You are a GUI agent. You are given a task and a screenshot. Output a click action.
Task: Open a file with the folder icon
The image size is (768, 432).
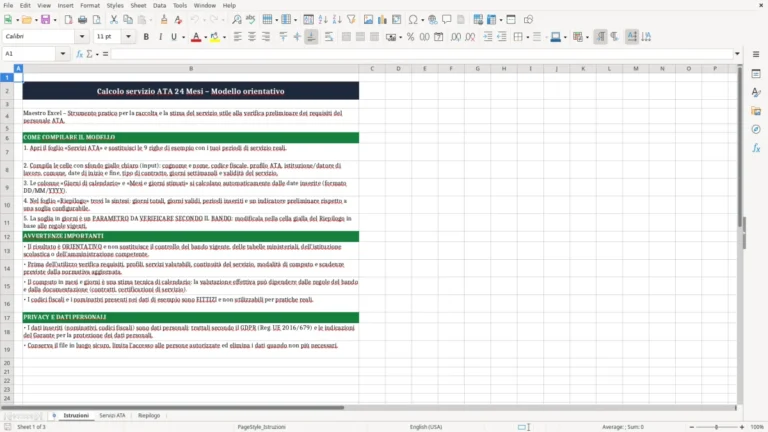point(26,20)
